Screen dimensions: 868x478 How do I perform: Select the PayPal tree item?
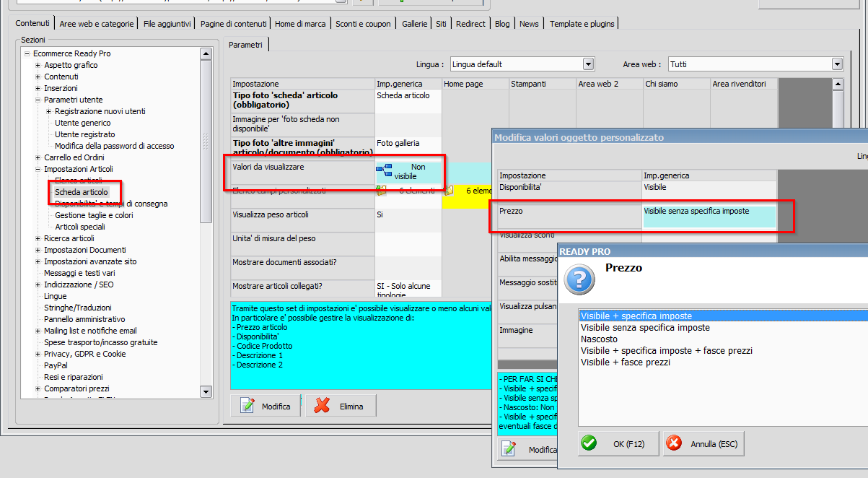click(x=56, y=365)
